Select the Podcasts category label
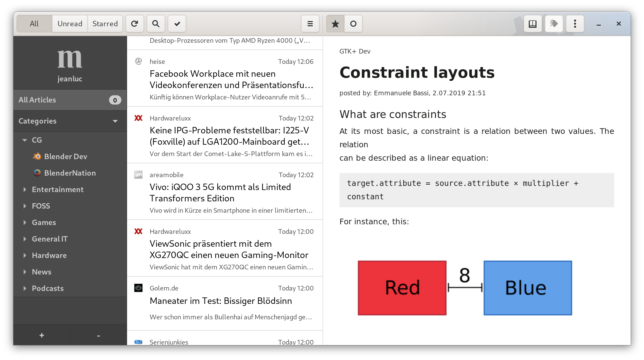This screenshot has width=644, height=360. pos(48,288)
